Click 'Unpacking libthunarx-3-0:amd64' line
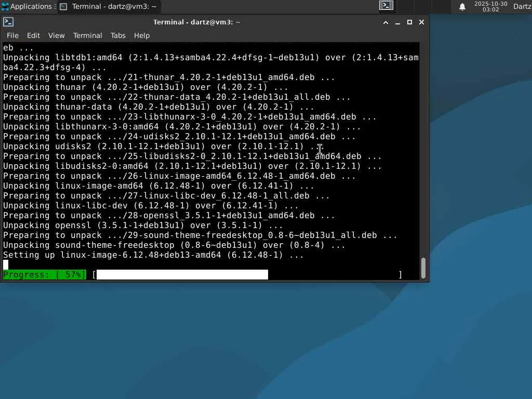Image resolution: width=532 pixels, height=399 pixels. pyautogui.click(x=182, y=127)
